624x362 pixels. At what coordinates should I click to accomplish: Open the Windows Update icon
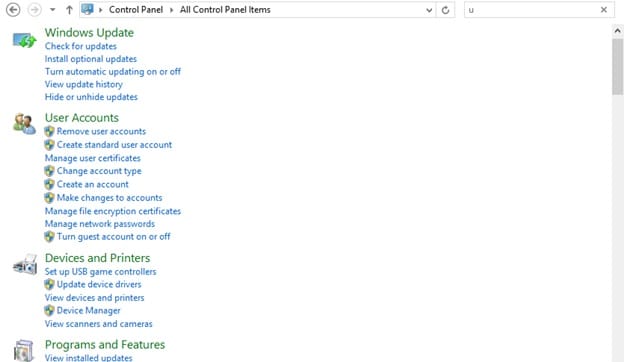click(x=24, y=40)
